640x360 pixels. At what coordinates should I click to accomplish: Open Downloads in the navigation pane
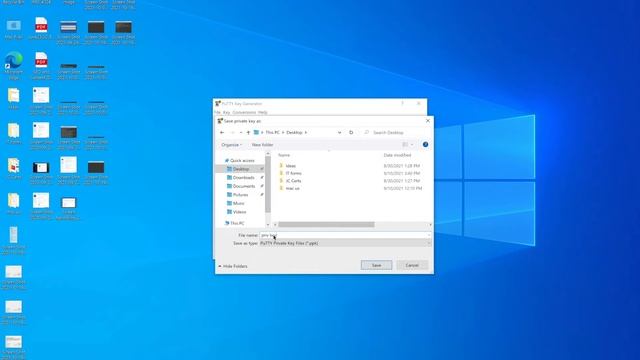pos(243,178)
